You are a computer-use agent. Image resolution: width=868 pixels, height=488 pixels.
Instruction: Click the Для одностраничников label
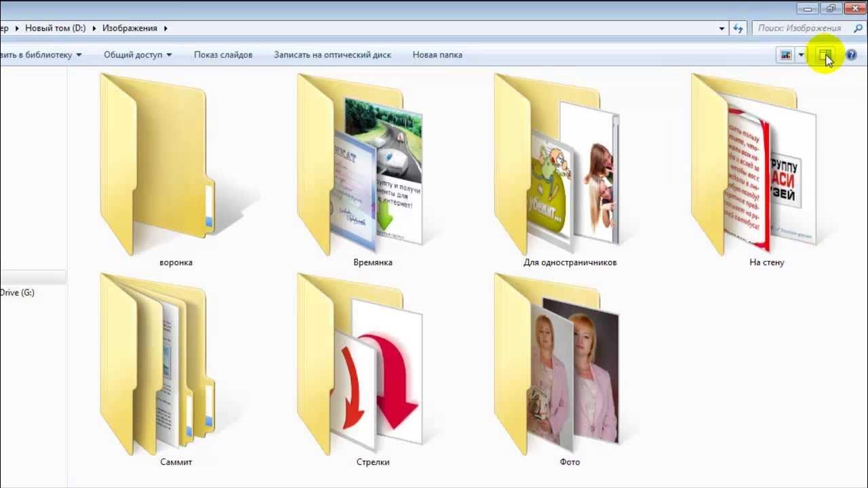(x=570, y=262)
